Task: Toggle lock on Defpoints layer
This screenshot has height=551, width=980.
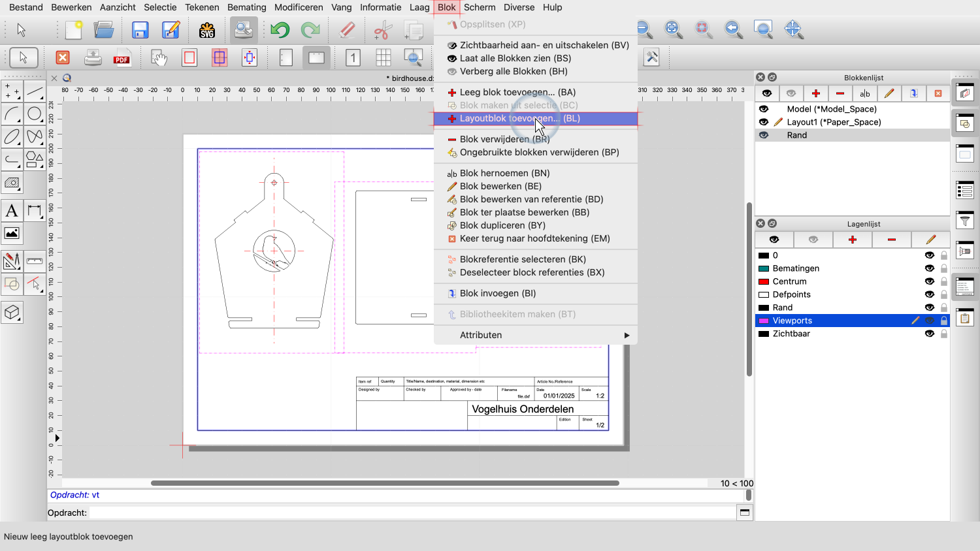Action: click(943, 294)
